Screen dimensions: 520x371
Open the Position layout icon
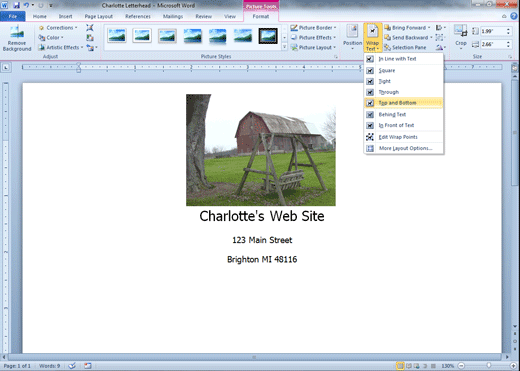[x=352, y=32]
